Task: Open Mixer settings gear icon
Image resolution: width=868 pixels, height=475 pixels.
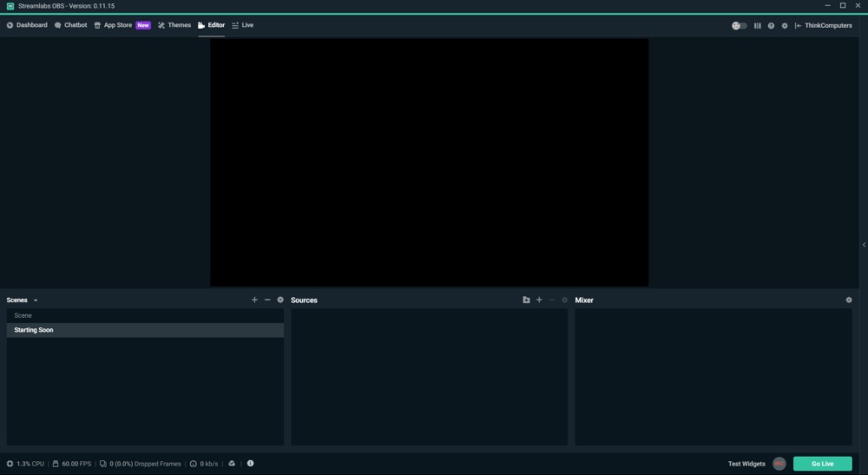Action: pos(849,300)
